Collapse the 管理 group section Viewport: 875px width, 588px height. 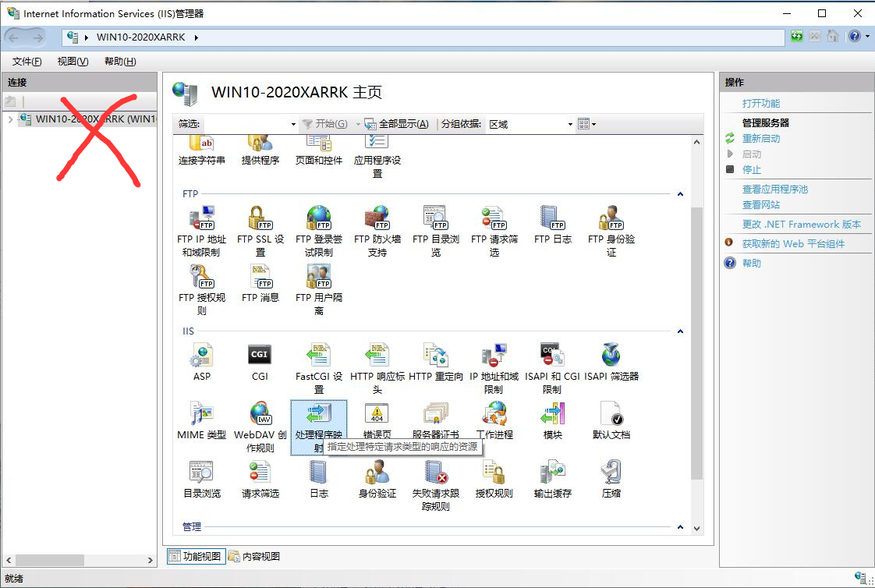pos(680,526)
